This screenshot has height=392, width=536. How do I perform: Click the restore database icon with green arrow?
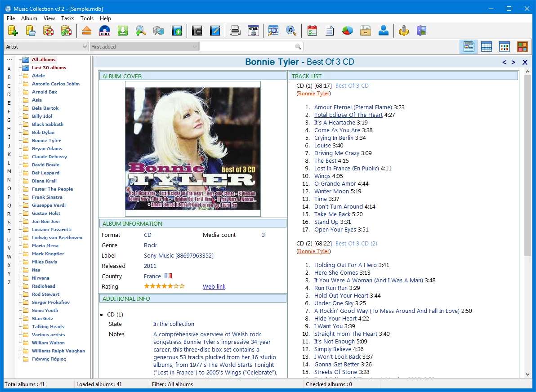[x=66, y=31]
